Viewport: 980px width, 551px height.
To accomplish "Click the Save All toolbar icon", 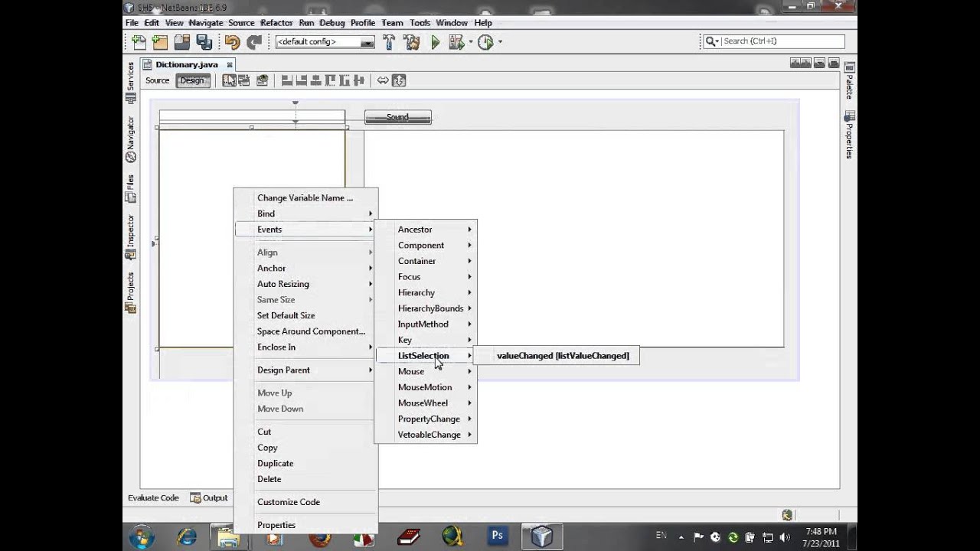I will click(204, 42).
